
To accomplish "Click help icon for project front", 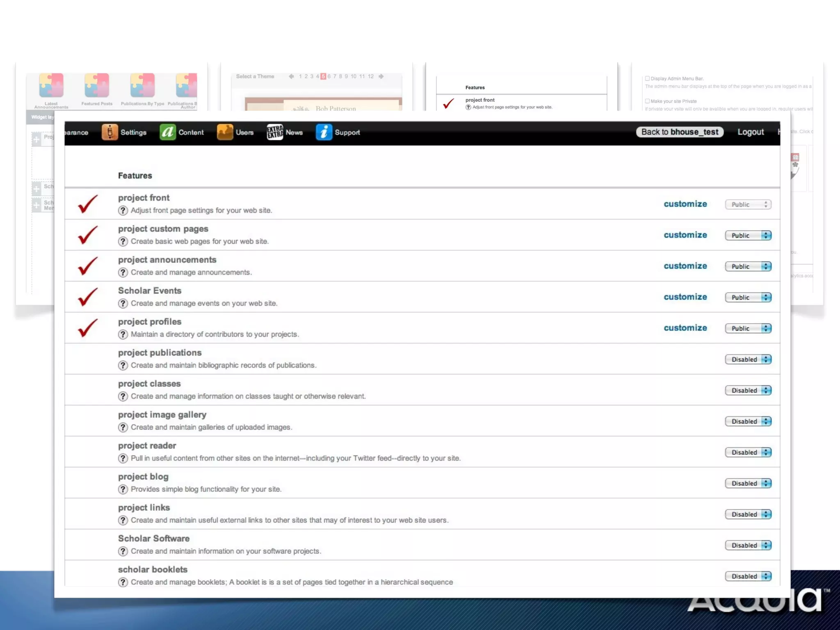I will [x=123, y=210].
